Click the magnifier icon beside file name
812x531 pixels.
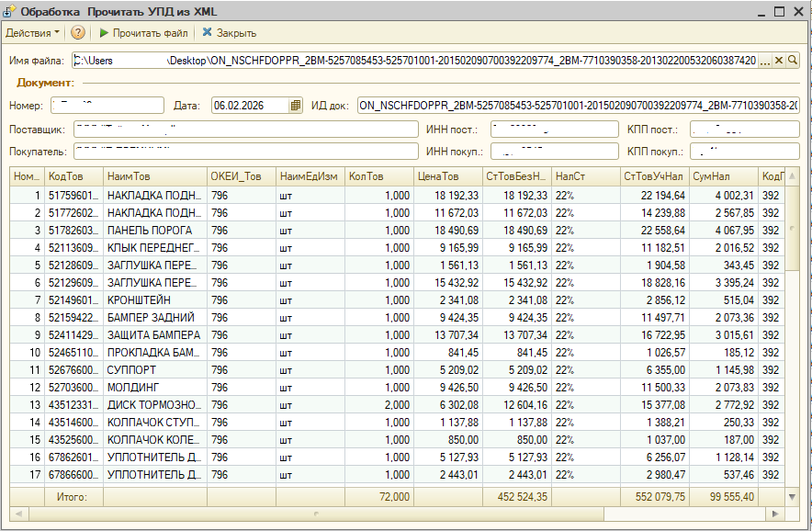[x=793, y=61]
